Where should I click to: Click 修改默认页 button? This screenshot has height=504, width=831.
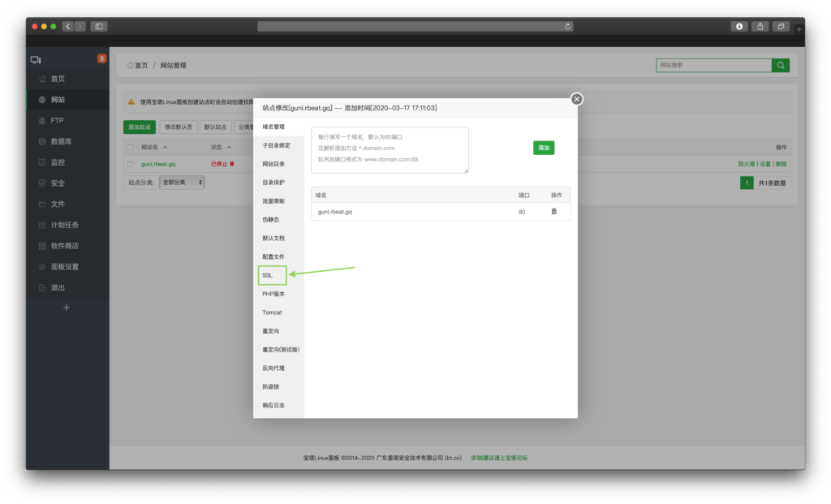click(x=178, y=127)
